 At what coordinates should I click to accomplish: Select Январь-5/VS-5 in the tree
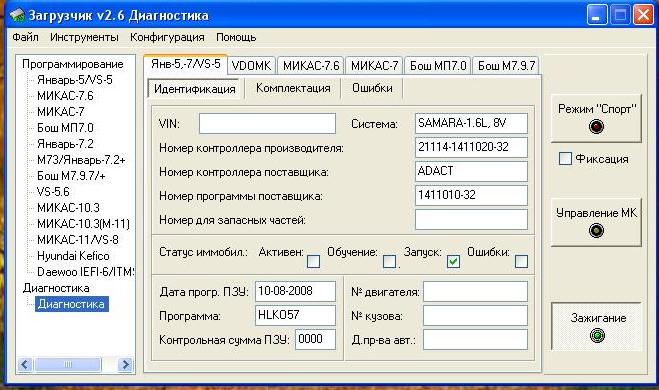coord(75,80)
